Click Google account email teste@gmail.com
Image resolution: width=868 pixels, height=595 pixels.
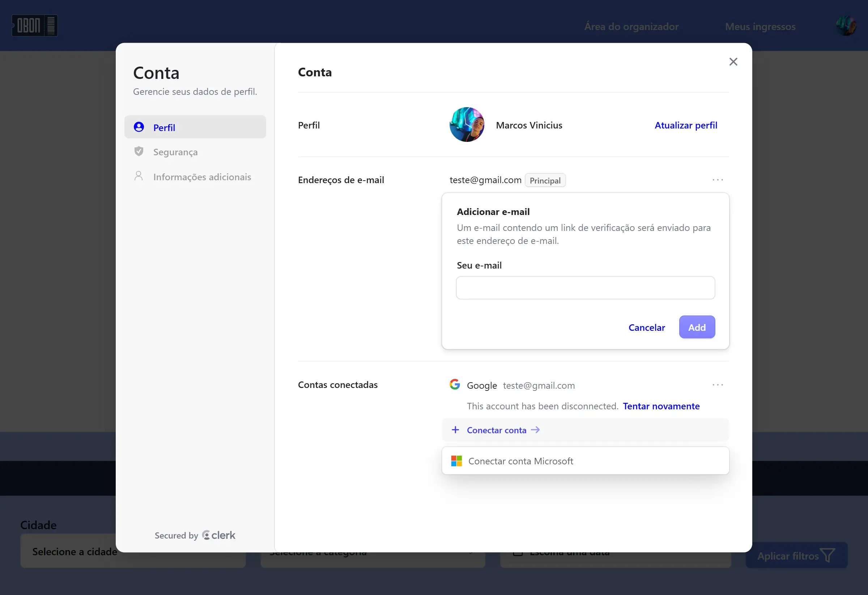point(539,385)
